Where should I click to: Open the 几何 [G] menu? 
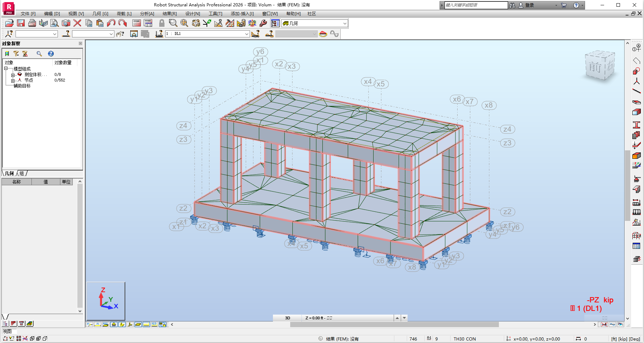coord(100,14)
